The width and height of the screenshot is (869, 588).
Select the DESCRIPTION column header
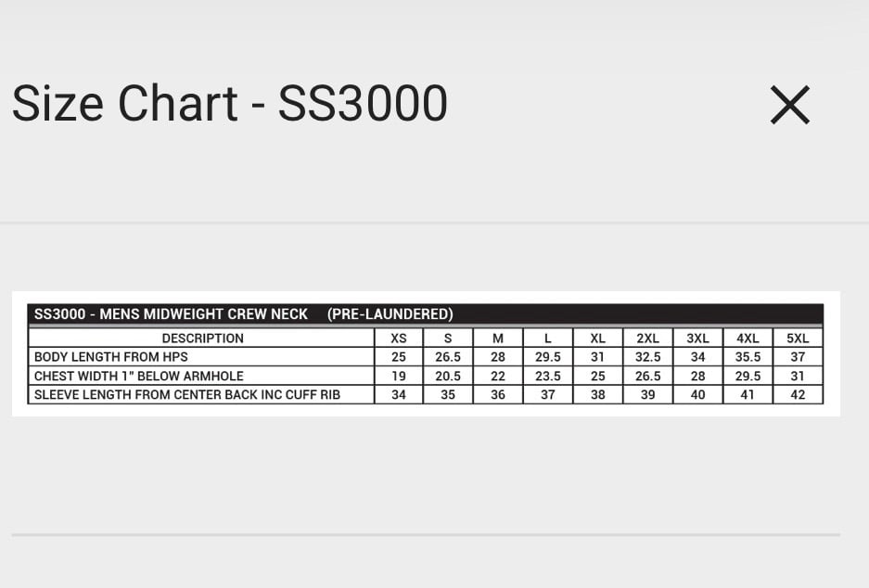(x=202, y=339)
